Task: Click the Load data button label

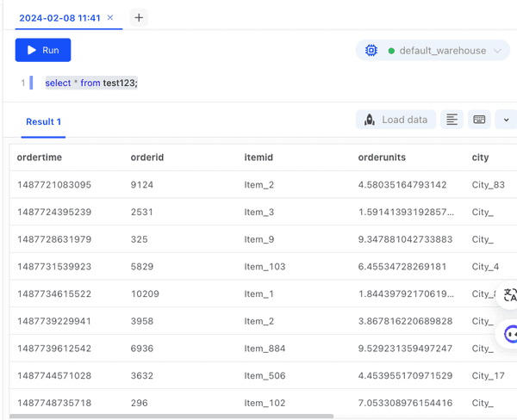Action: click(404, 120)
